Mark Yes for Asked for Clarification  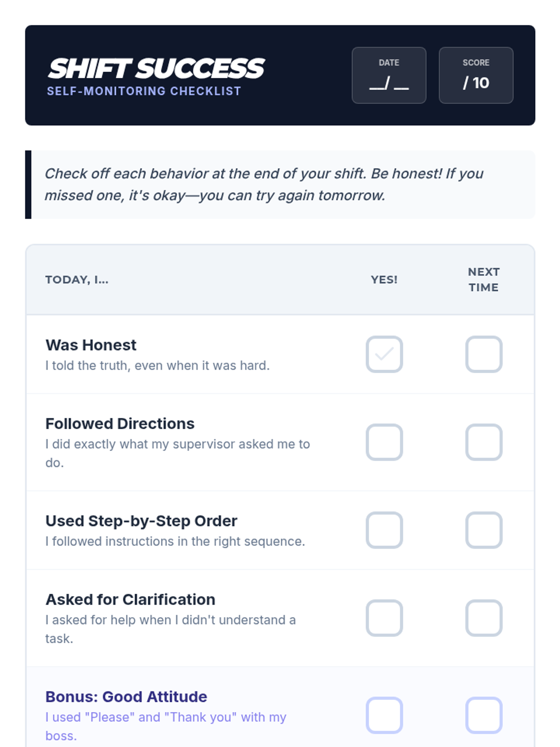pyautogui.click(x=384, y=618)
